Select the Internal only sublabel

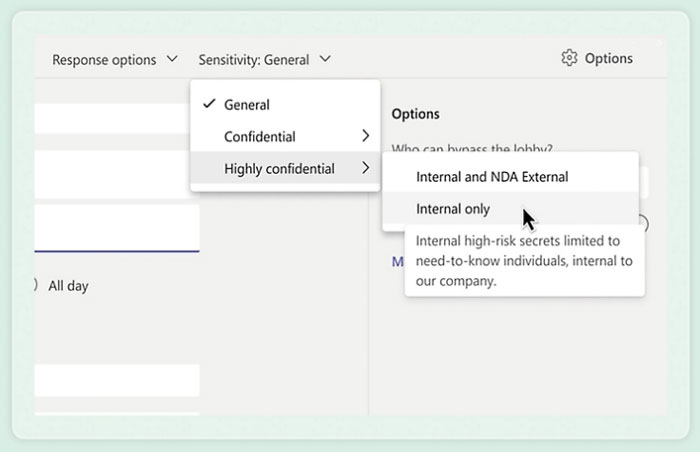pos(510,209)
